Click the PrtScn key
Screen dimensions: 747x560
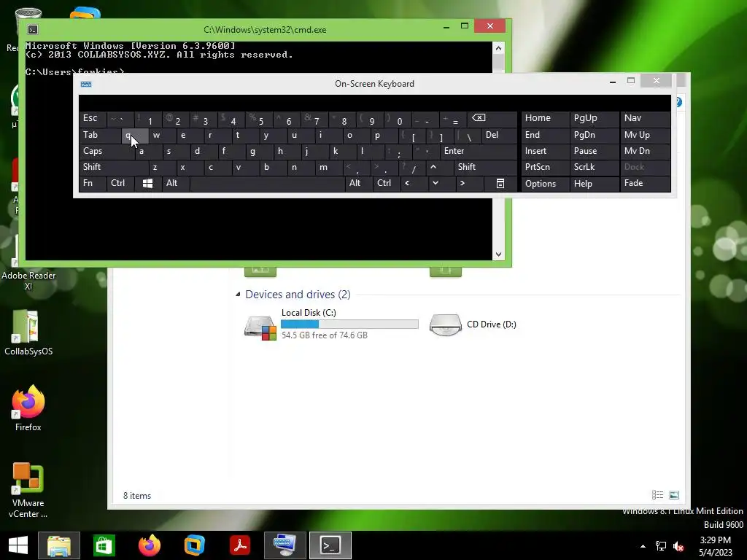[545, 167]
